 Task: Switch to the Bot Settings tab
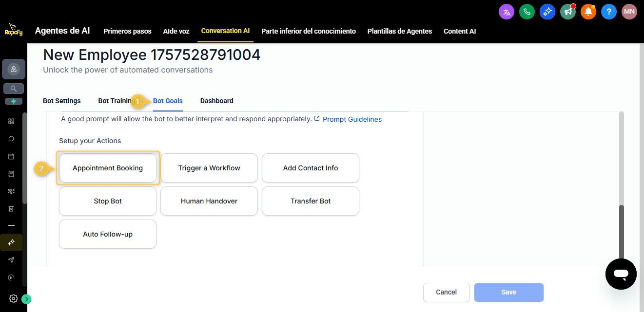(62, 101)
